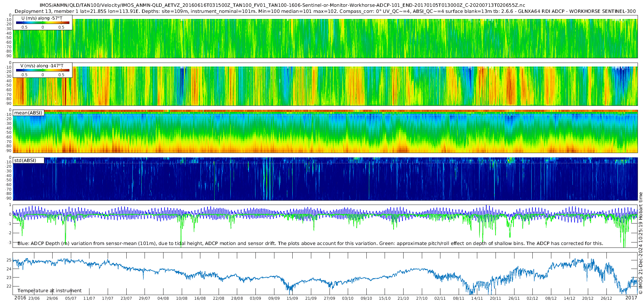Viewport: 644px width, 304px height.
Task: Click the 15/09 date tick label
Action: tap(292, 298)
